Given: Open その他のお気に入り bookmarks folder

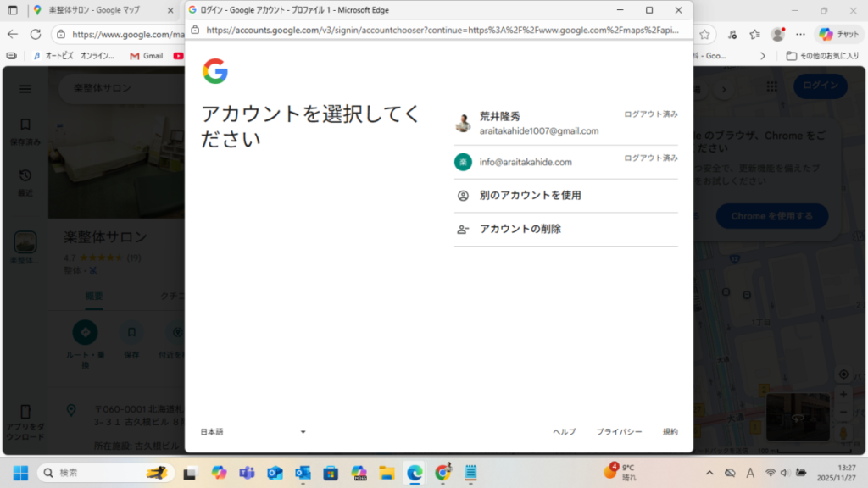Looking at the screenshot, I should pos(821,56).
